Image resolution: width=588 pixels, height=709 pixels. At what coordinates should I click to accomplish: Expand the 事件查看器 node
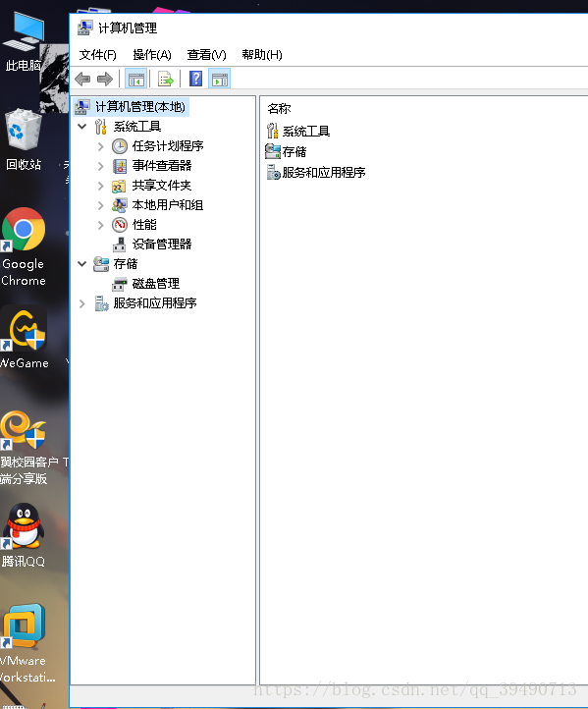pyautogui.click(x=101, y=166)
